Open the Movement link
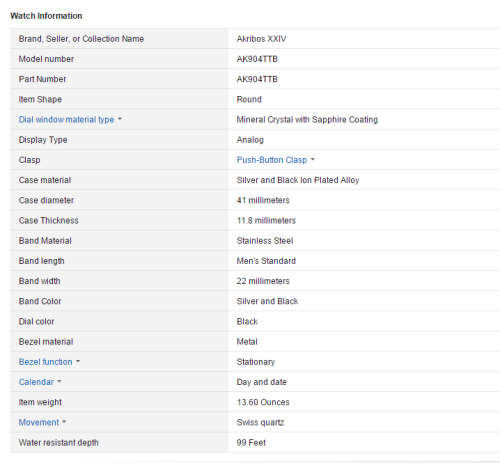Image resolution: width=500 pixels, height=463 pixels. point(39,422)
